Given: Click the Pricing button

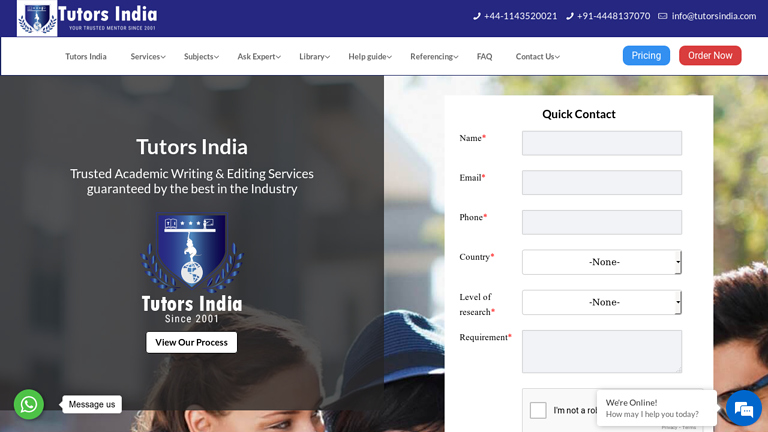Looking at the screenshot, I should click(646, 55).
